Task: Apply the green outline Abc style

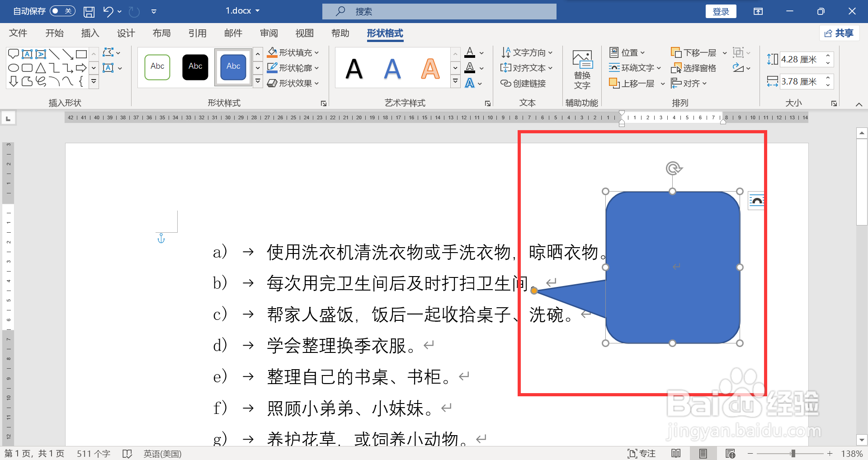Action: coord(157,67)
